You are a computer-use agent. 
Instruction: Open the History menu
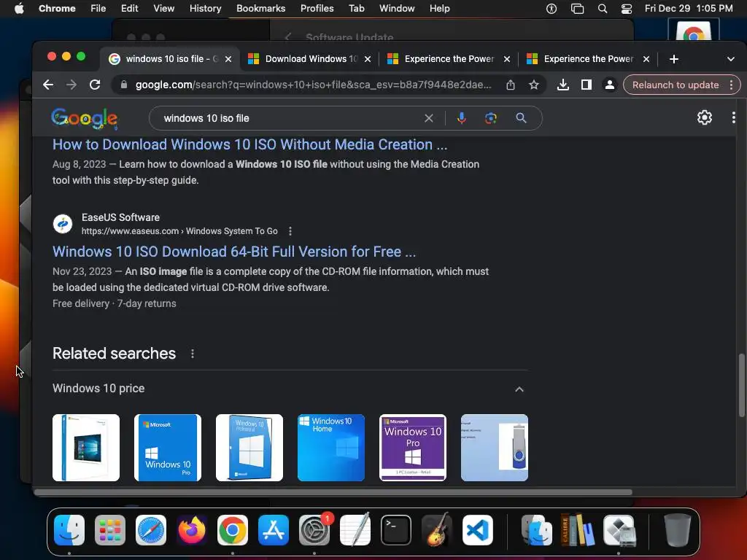point(205,9)
